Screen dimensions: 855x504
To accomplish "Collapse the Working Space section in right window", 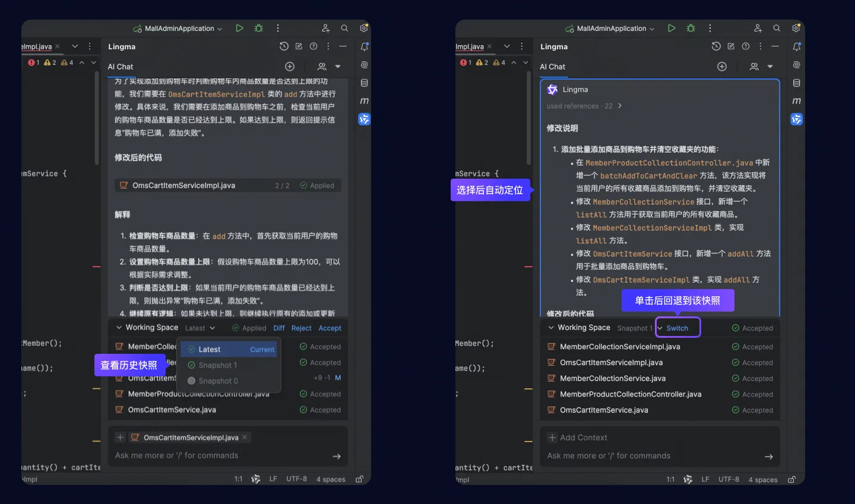I will tap(551, 328).
